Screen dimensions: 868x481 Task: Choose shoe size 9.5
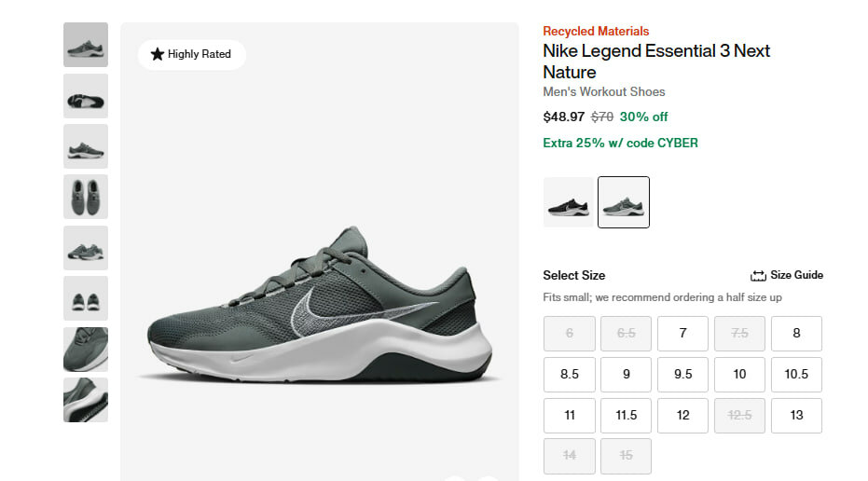coord(682,375)
